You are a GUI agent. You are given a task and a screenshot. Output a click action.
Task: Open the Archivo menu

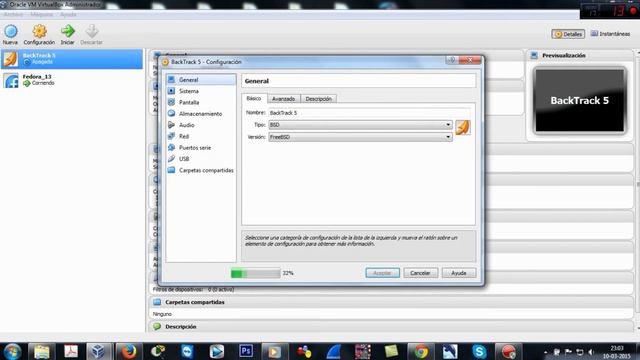click(x=13, y=14)
